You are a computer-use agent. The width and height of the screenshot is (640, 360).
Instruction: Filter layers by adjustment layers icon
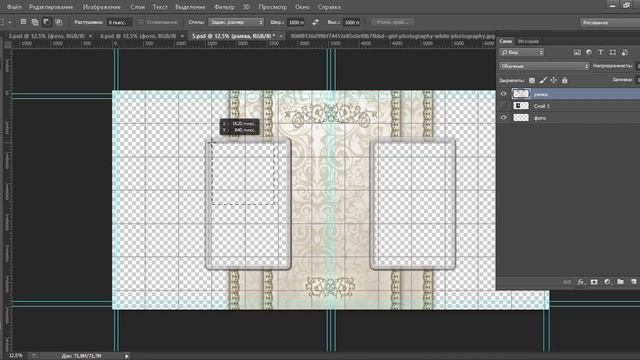coord(589,52)
